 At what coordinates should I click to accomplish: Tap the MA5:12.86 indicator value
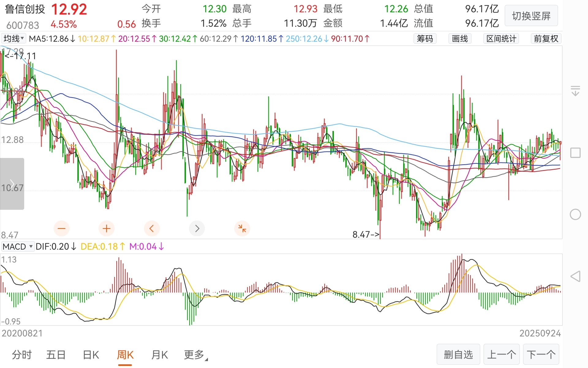52,39
